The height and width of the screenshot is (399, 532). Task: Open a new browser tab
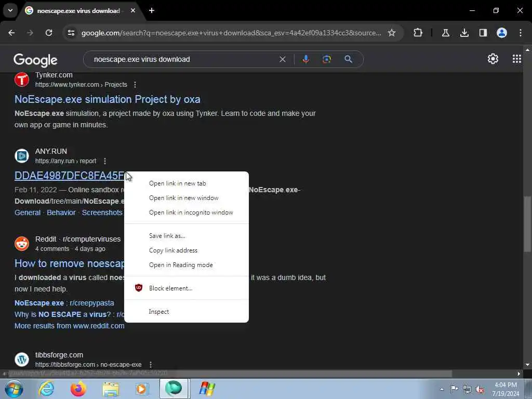pos(152,10)
